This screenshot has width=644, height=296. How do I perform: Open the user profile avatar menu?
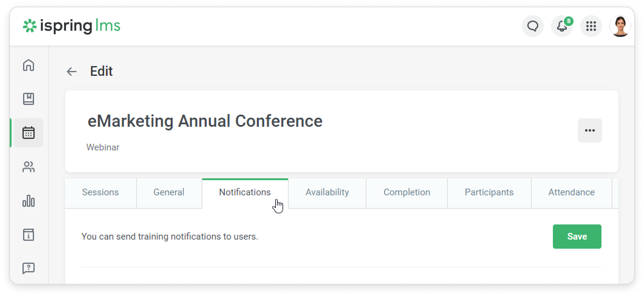coord(620,26)
